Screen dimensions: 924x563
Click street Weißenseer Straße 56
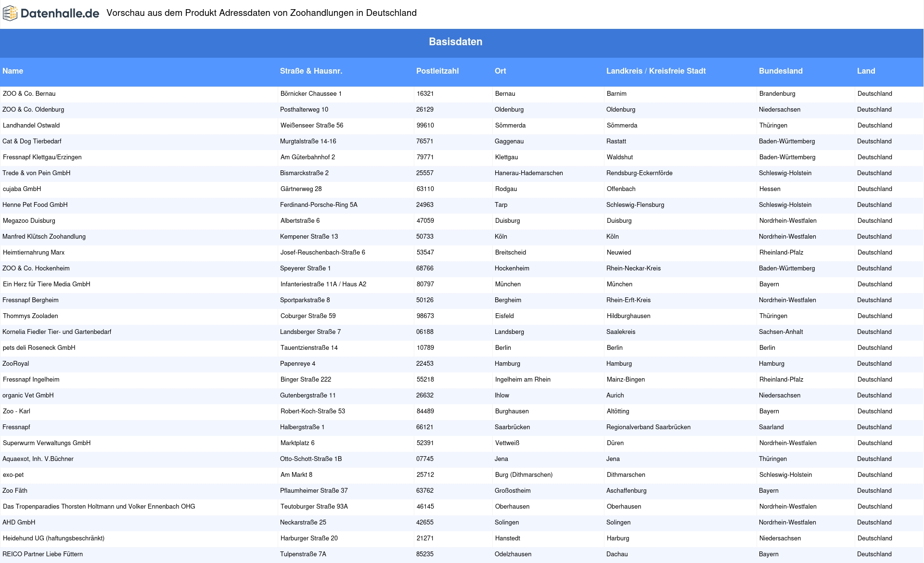pyautogui.click(x=312, y=126)
